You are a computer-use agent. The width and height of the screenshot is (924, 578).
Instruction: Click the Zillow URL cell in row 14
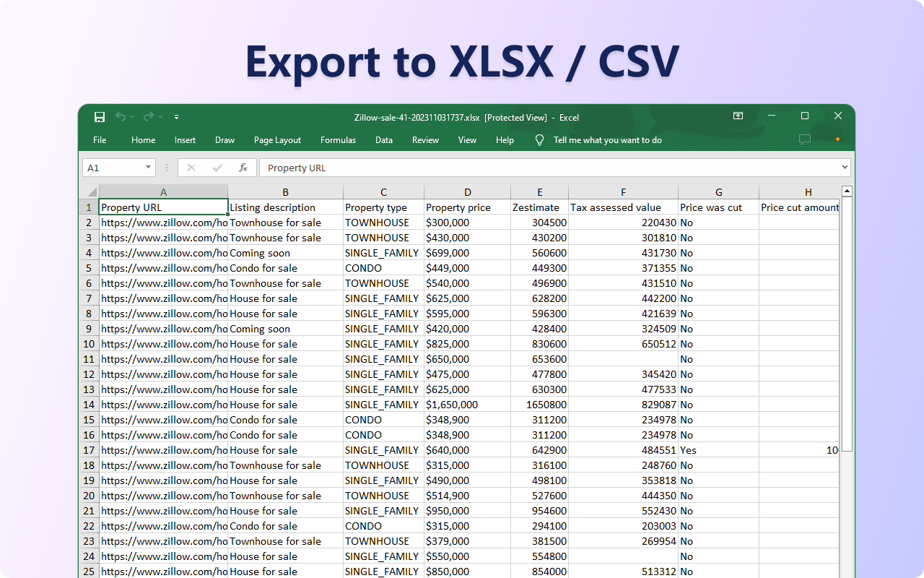[x=163, y=405]
